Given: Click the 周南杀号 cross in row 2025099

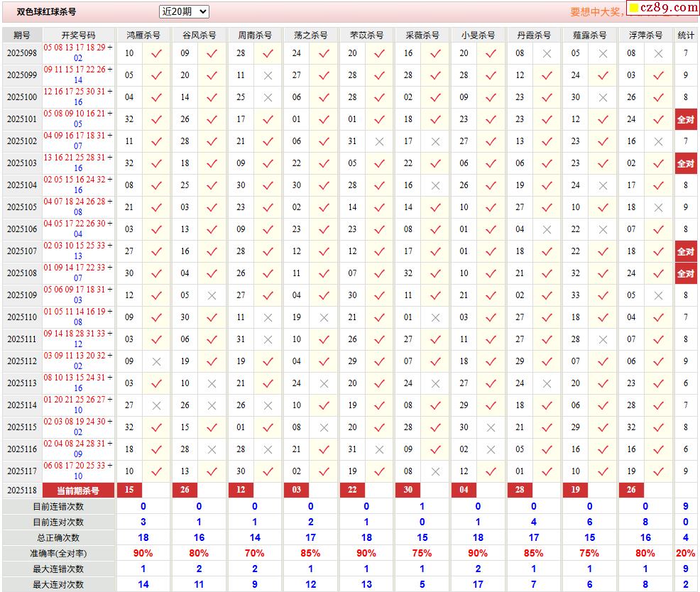Looking at the screenshot, I should coord(268,75).
